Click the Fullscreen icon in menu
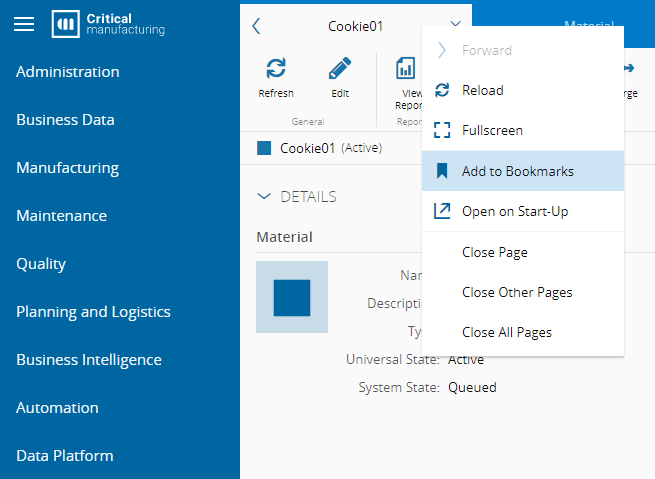 [443, 131]
